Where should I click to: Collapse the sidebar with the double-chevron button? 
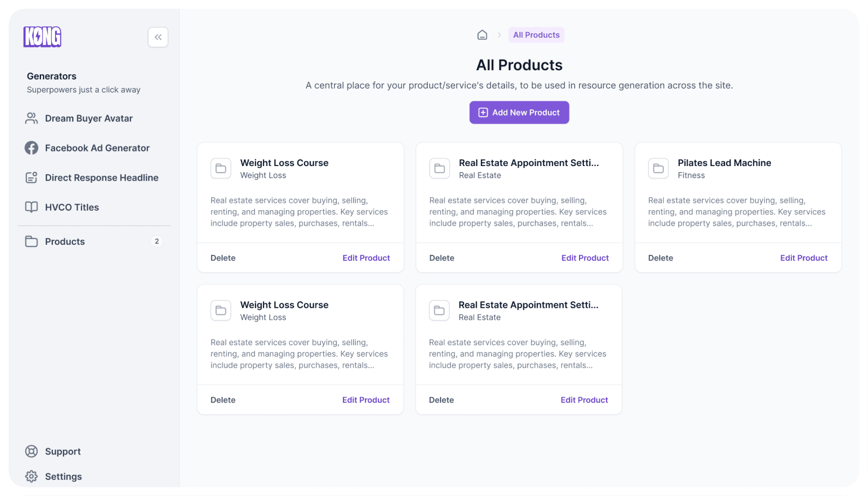pos(158,37)
